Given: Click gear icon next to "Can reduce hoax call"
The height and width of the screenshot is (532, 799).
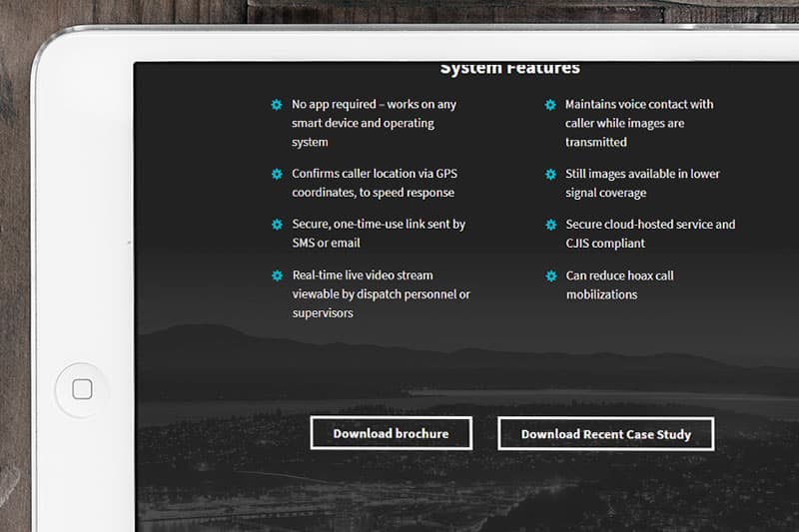Looking at the screenshot, I should (550, 275).
